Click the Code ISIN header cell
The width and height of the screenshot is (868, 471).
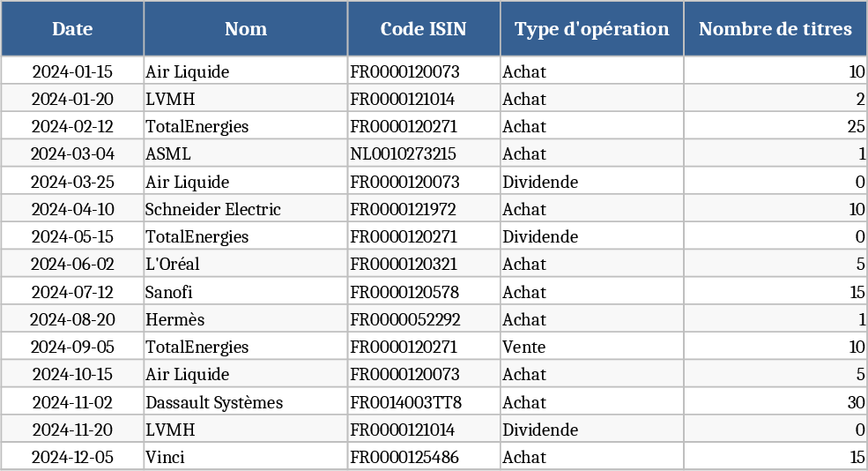click(424, 29)
